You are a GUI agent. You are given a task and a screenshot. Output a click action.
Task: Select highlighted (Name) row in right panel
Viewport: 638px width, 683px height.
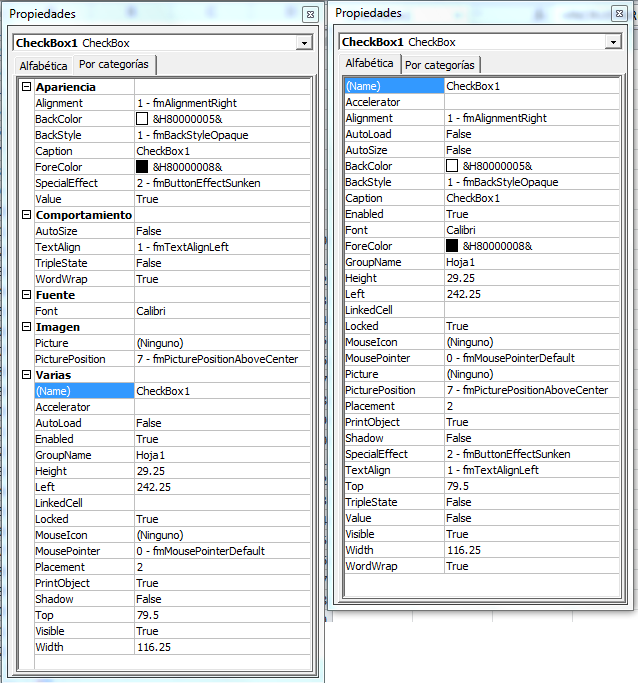point(482,86)
